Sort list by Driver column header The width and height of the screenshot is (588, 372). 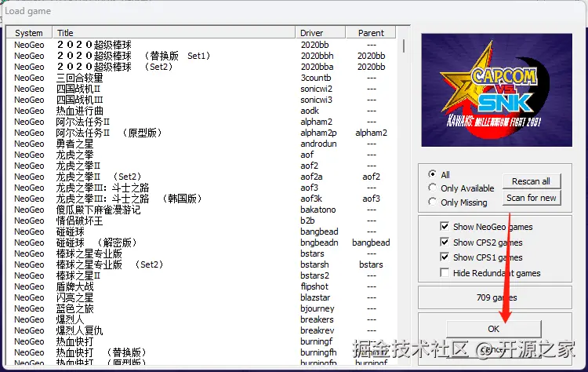(320, 33)
